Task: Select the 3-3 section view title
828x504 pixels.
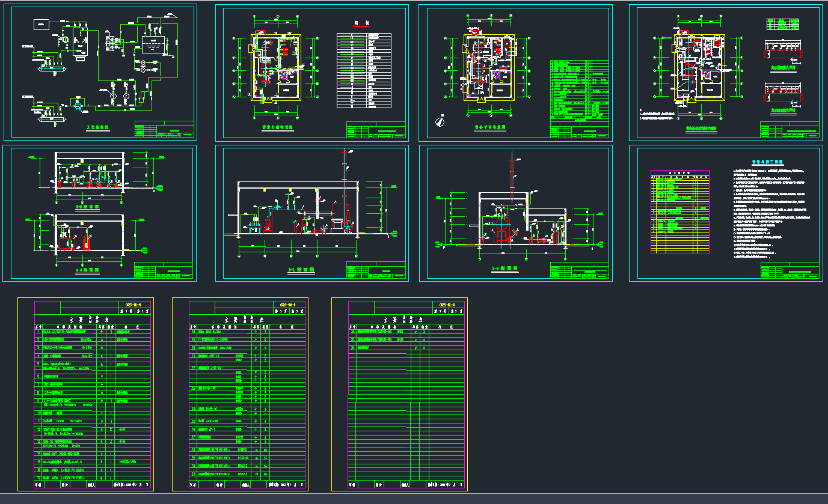Action: [87, 205]
